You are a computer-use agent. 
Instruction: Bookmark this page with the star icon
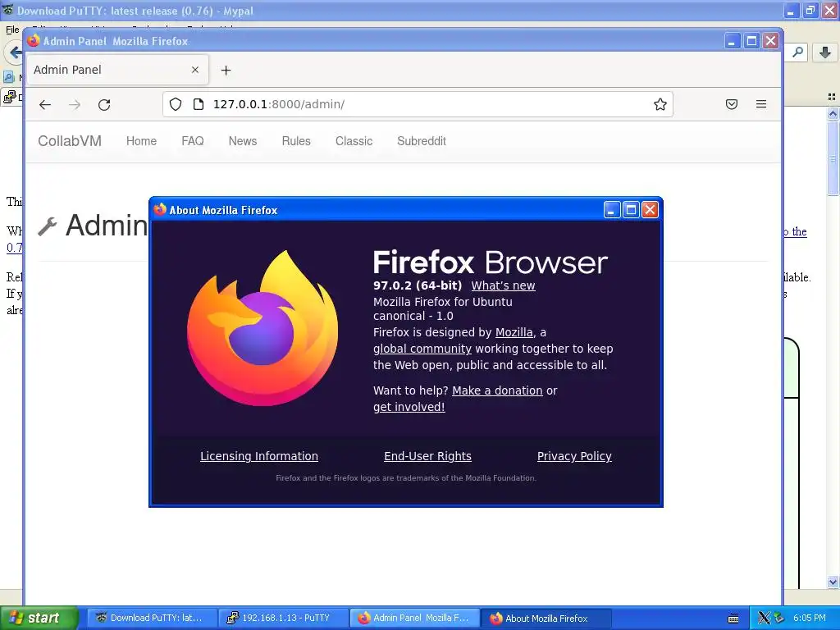tap(660, 104)
